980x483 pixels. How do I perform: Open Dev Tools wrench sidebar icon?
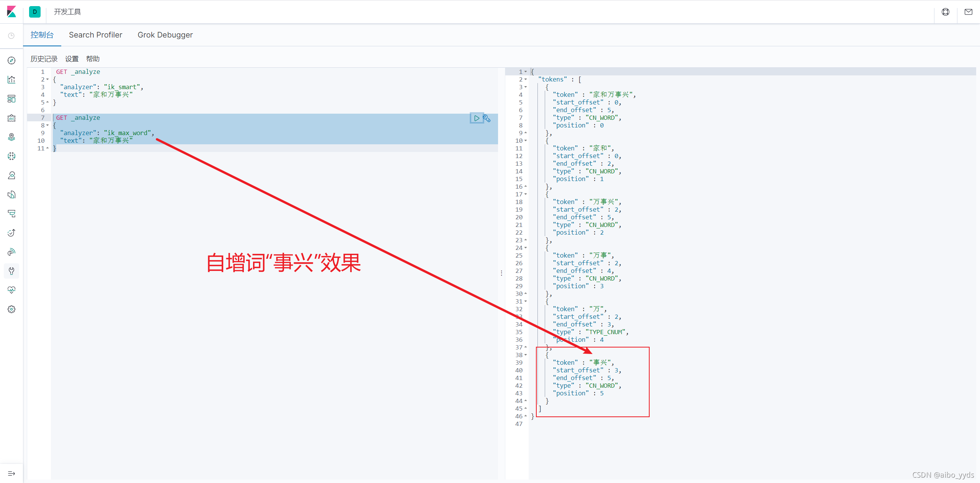click(x=11, y=271)
